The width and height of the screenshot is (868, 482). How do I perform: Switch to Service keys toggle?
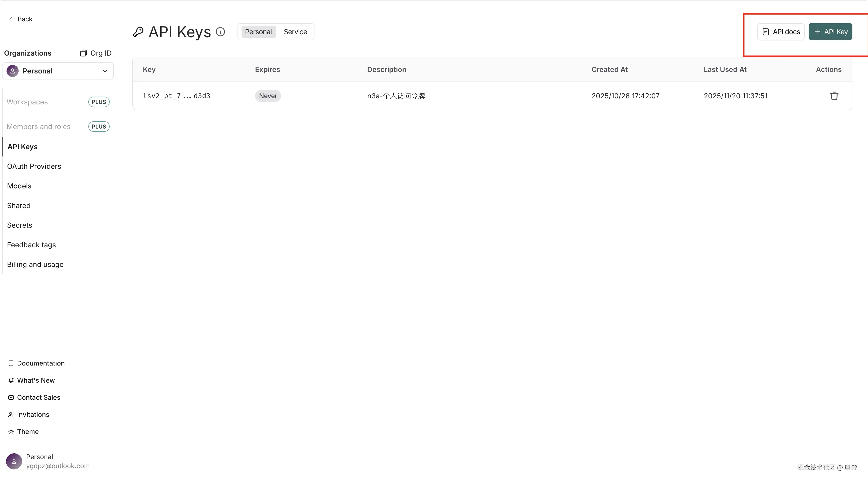pyautogui.click(x=295, y=32)
